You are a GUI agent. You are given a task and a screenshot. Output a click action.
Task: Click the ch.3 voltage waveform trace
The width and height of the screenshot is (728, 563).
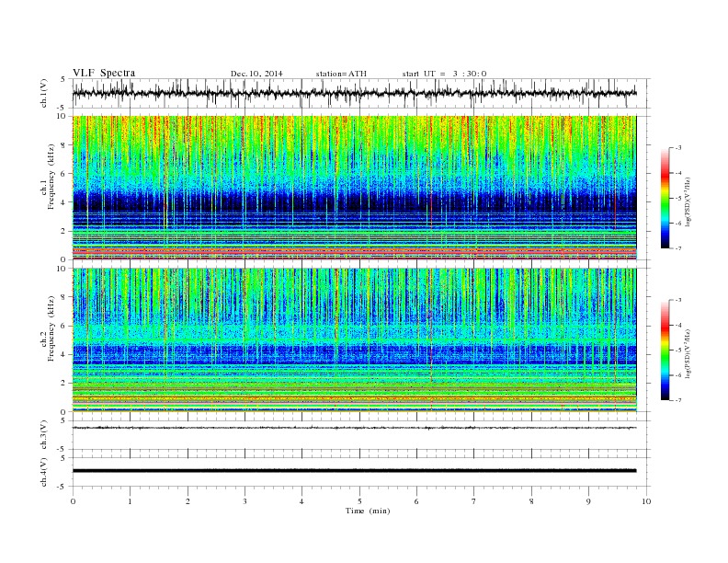354,428
